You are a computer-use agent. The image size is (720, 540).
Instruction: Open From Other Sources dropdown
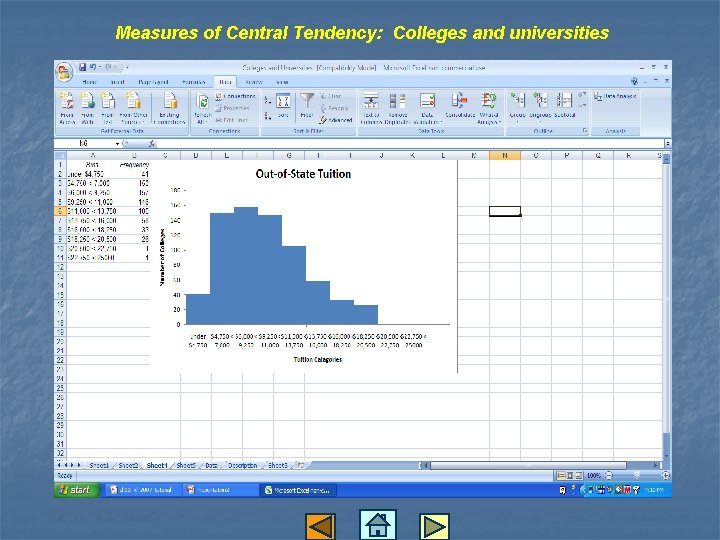[x=133, y=108]
